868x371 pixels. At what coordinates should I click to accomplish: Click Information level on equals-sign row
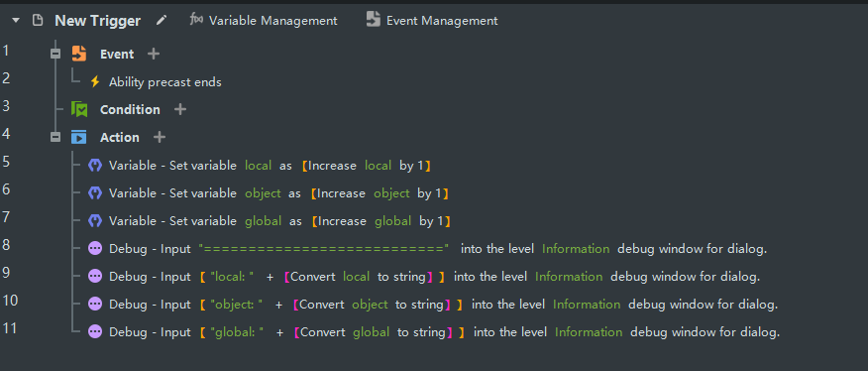576,248
